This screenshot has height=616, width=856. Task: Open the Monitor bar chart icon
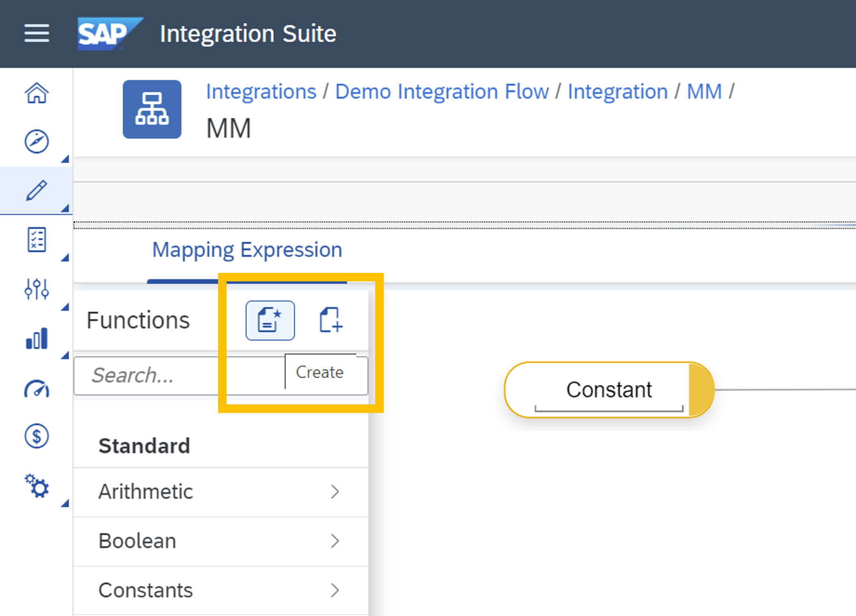pos(37,338)
